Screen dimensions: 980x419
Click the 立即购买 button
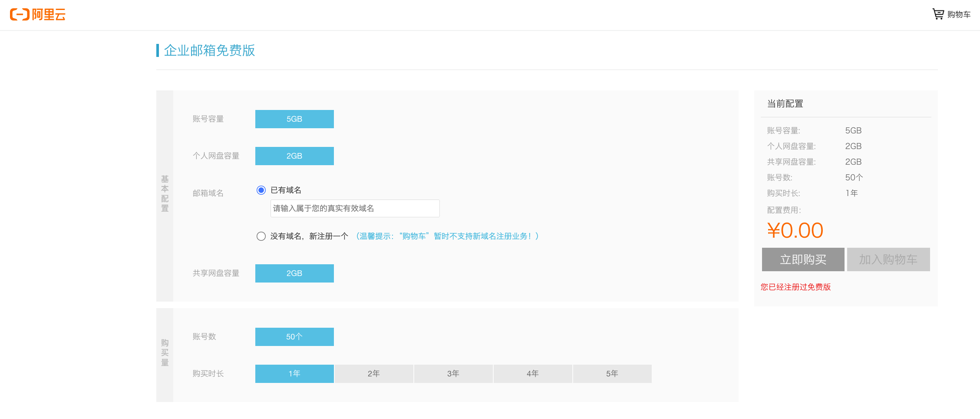803,259
